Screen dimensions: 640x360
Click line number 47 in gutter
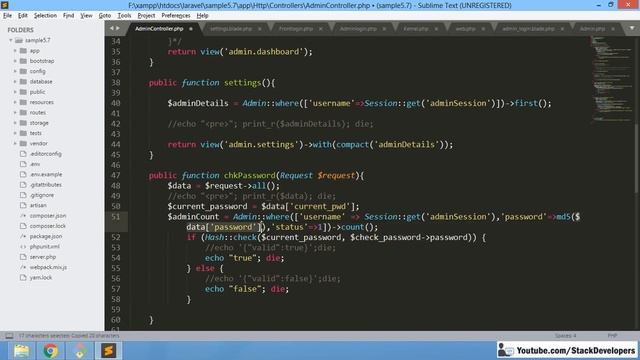coord(116,176)
